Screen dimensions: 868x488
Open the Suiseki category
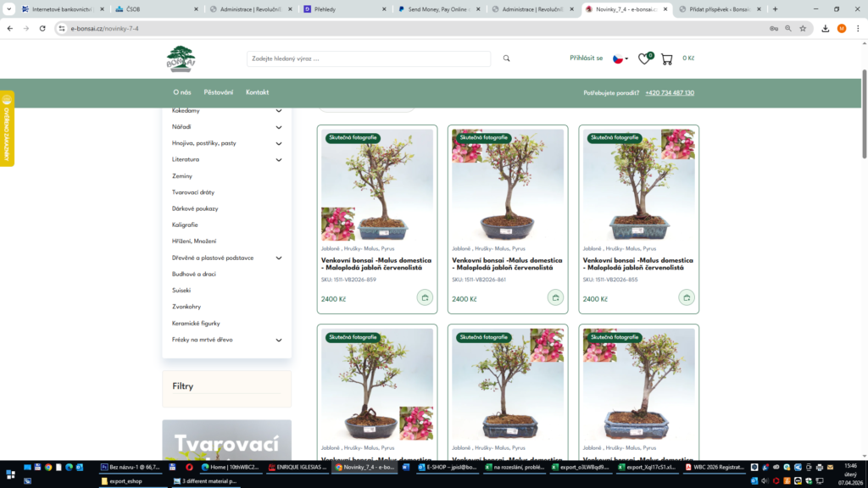click(181, 290)
